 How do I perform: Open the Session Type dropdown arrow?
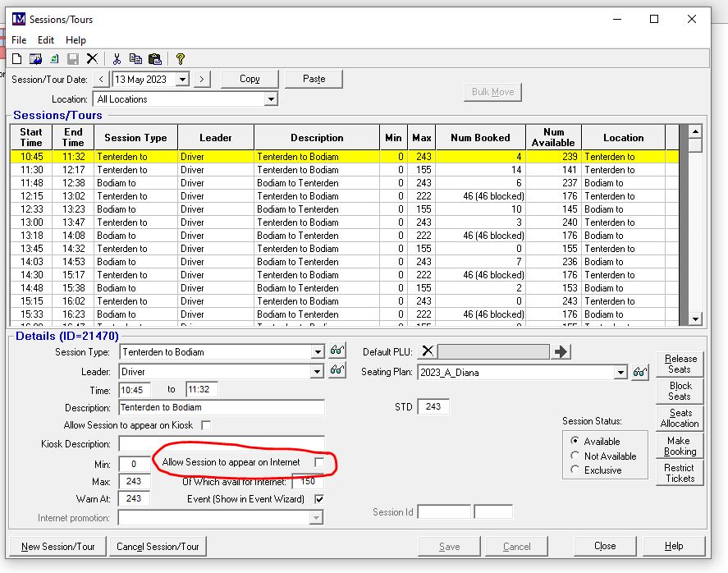pyautogui.click(x=318, y=352)
